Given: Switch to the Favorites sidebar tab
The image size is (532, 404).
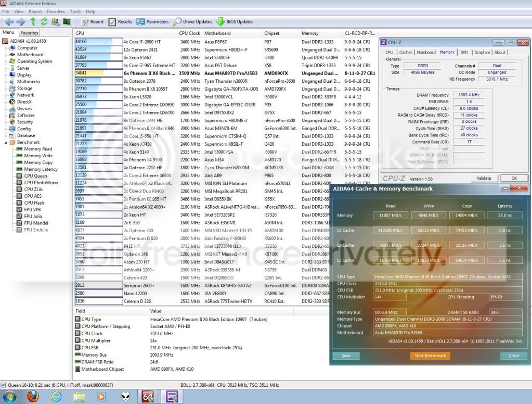Looking at the screenshot, I should [29, 33].
